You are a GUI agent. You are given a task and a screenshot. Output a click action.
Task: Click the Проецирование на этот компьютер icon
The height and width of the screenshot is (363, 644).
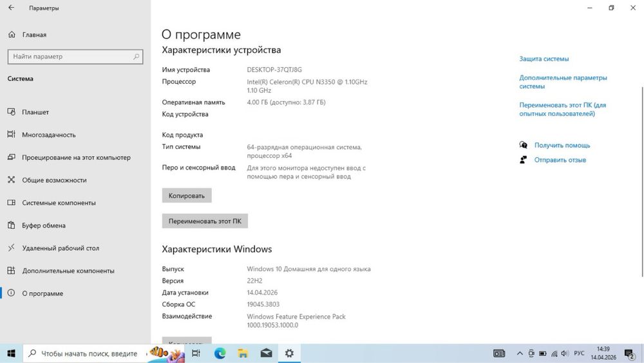coord(12,157)
